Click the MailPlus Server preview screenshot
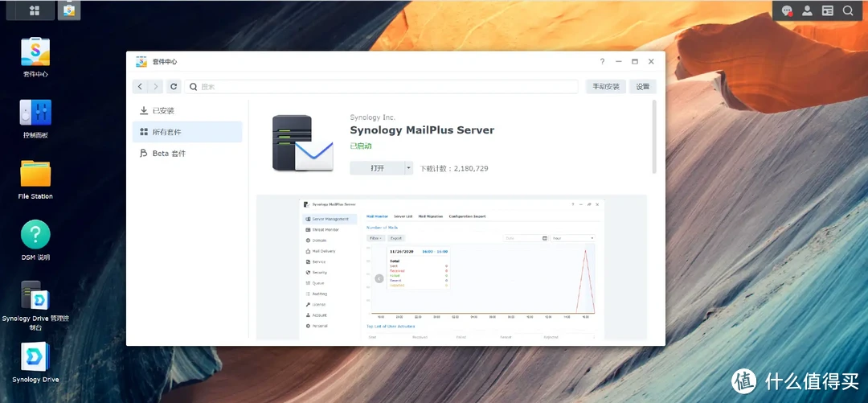Screen dimensions: 868x403 click(452, 269)
